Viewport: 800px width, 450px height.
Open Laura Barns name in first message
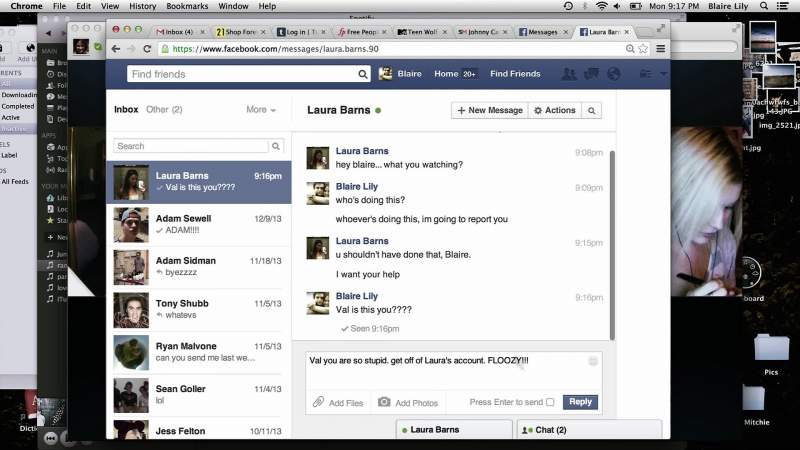[x=362, y=151]
